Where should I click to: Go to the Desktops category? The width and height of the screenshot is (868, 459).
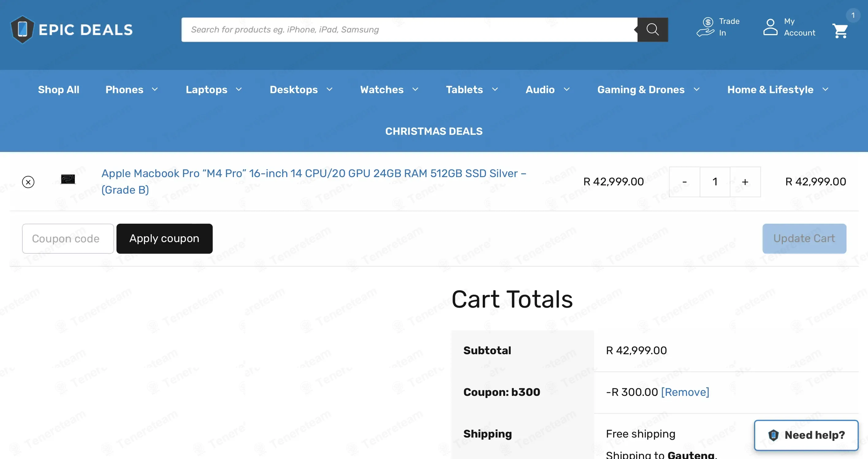[x=294, y=89]
